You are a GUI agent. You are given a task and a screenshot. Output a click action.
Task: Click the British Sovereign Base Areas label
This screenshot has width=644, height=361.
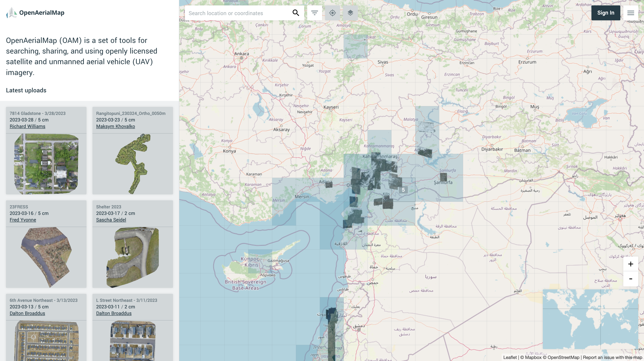tap(245, 285)
